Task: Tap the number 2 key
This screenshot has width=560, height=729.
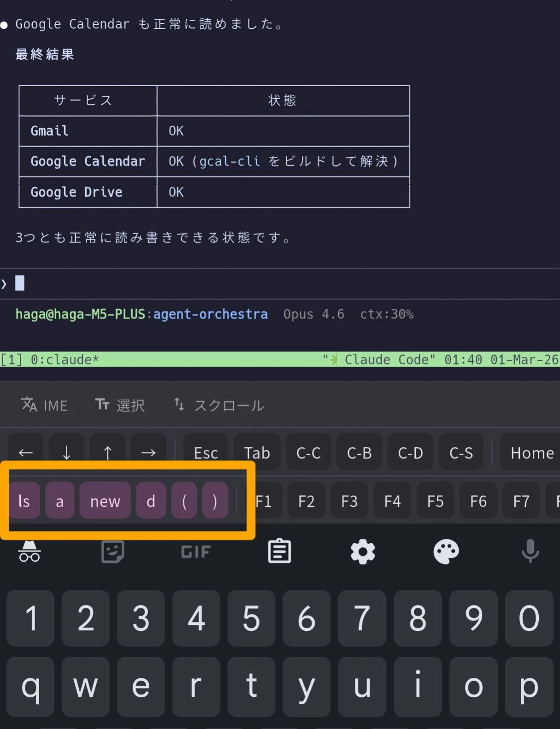Action: 86,618
